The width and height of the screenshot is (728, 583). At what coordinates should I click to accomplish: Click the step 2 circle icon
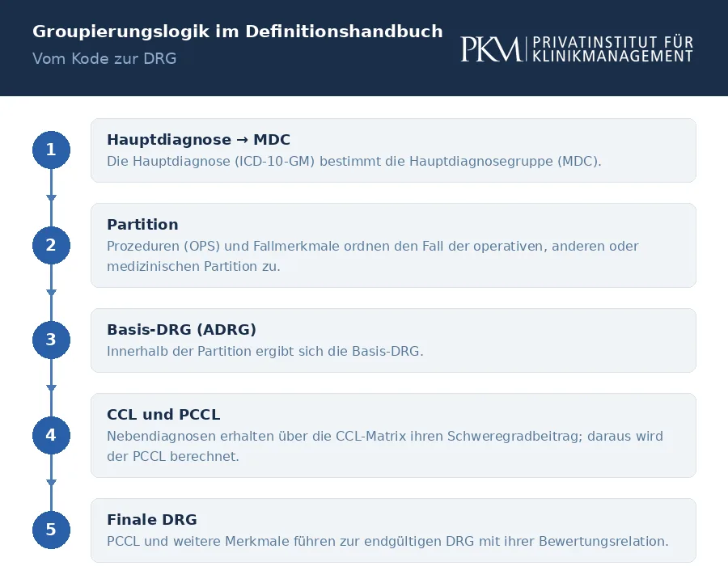tap(51, 245)
